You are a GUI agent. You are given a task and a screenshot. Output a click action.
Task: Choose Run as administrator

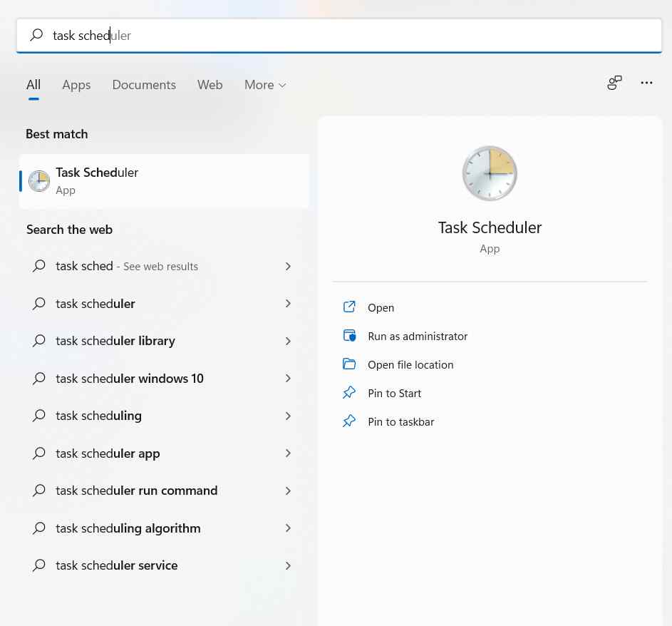(418, 336)
